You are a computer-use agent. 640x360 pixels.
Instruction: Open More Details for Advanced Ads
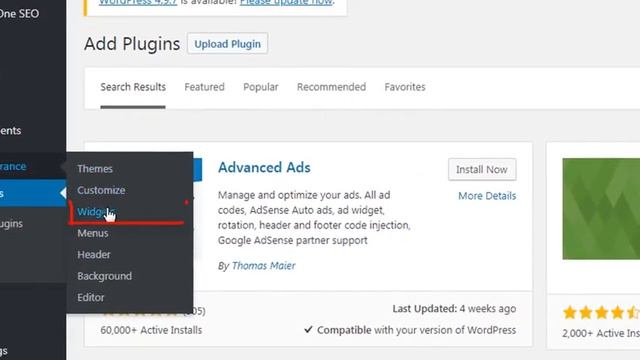coord(487,196)
